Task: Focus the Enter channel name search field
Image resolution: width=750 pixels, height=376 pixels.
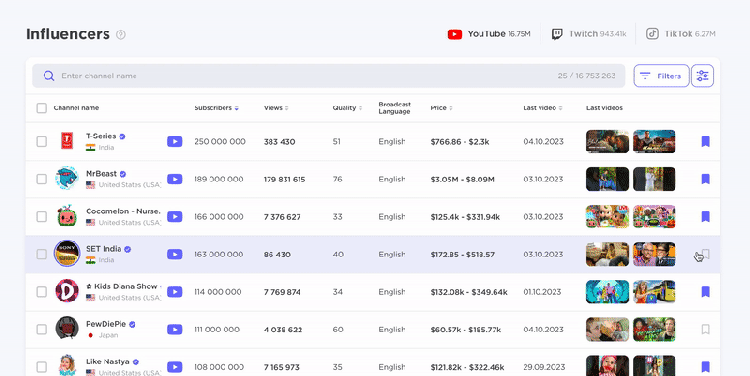Action: pyautogui.click(x=329, y=76)
